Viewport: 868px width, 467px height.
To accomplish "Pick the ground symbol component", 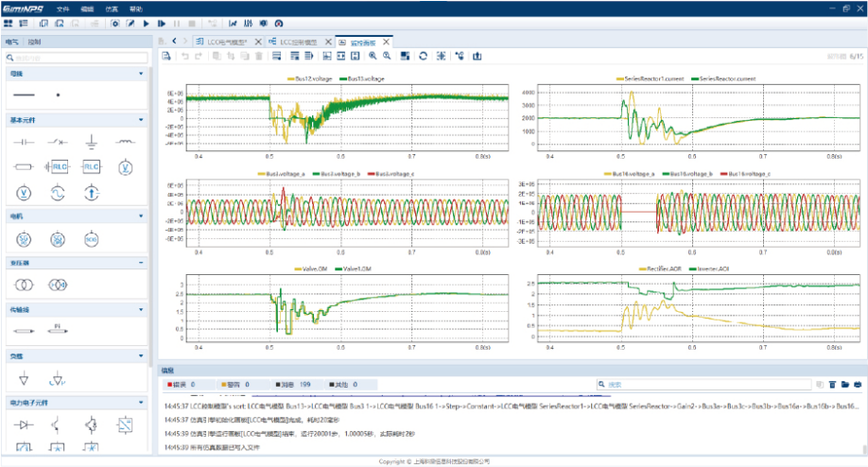I will coord(91,142).
